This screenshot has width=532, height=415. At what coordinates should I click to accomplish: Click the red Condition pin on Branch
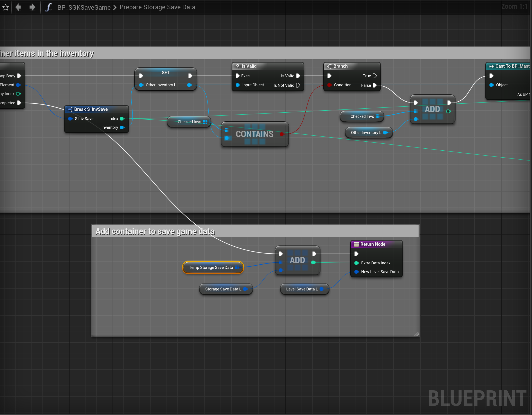(x=329, y=85)
